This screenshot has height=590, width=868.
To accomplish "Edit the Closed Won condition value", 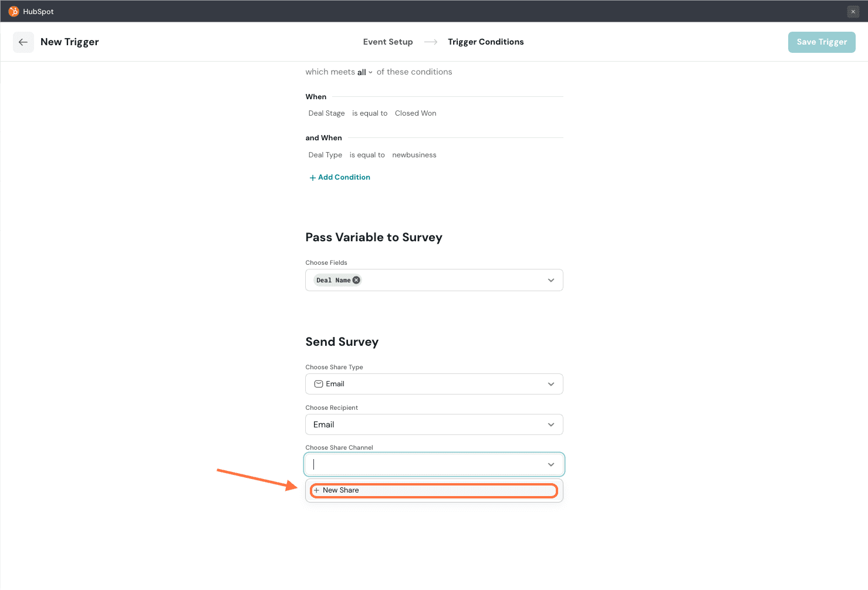I will tap(416, 113).
